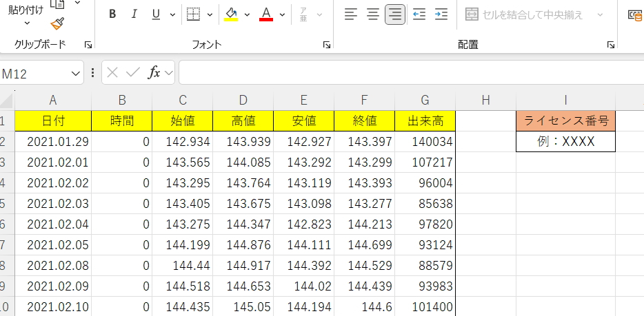Apply red font color
Screen dimensions: 644x316
coord(266,14)
